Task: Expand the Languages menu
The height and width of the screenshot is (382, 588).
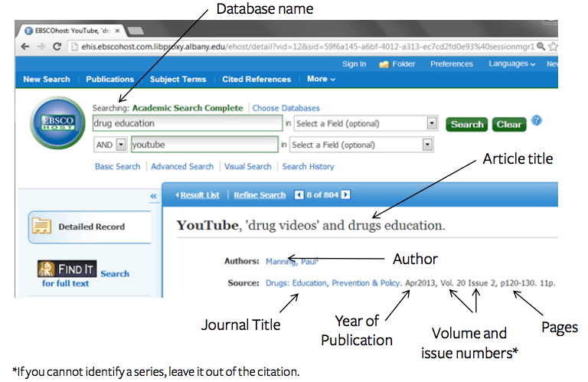Action: tap(511, 64)
